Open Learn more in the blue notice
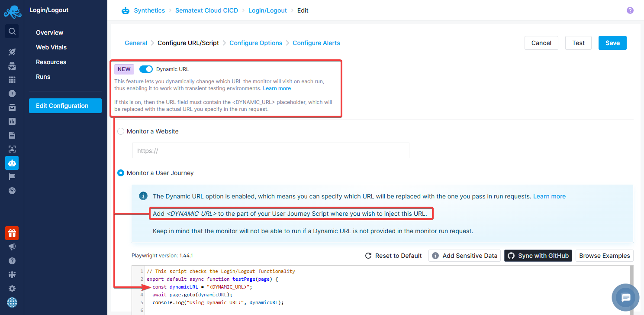Screen dimensions: 644x315 click(x=549, y=196)
